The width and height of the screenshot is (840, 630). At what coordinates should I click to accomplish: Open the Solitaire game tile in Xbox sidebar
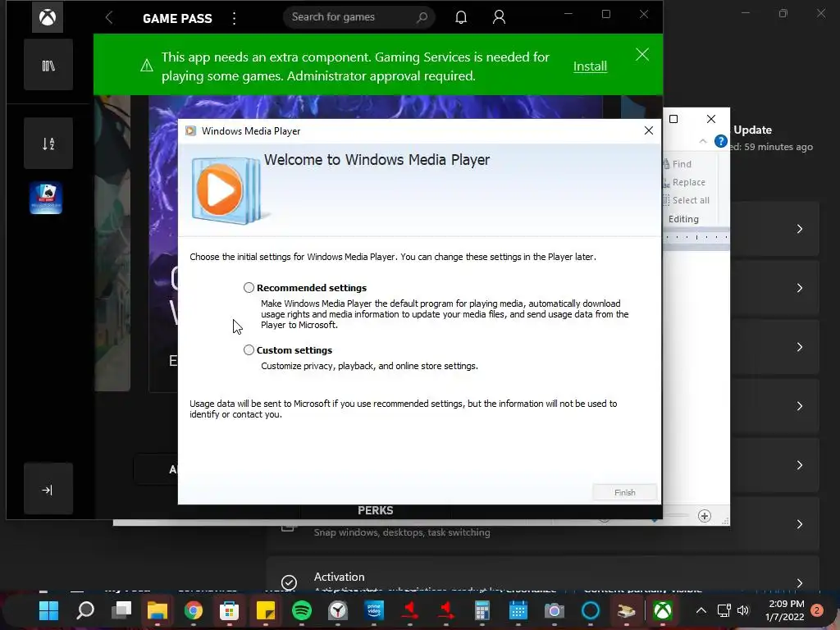click(46, 199)
